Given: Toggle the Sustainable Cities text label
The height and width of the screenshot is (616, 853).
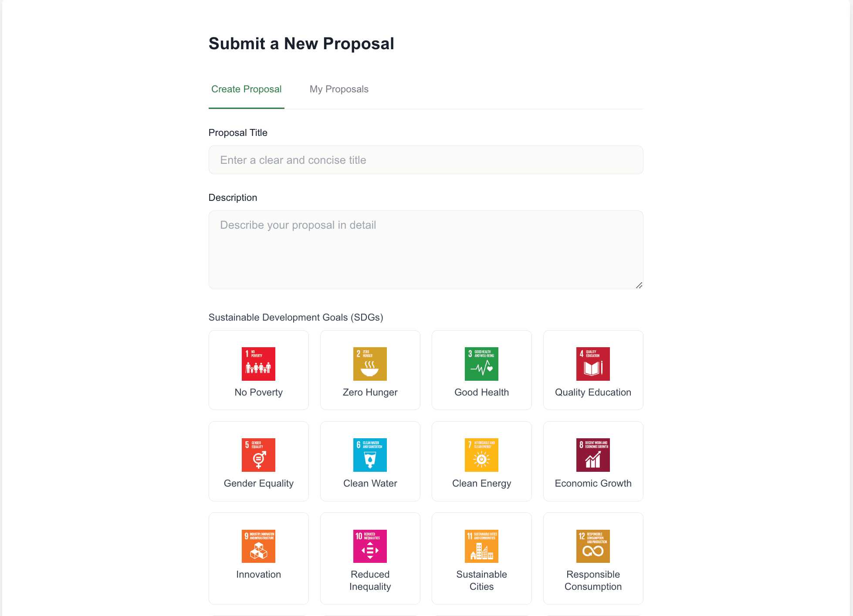Looking at the screenshot, I should (481, 580).
